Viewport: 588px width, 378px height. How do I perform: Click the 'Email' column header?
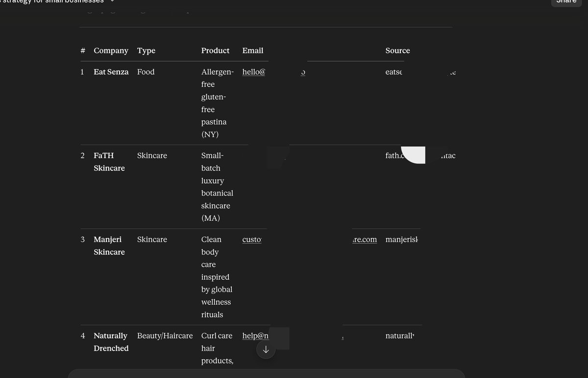click(253, 50)
